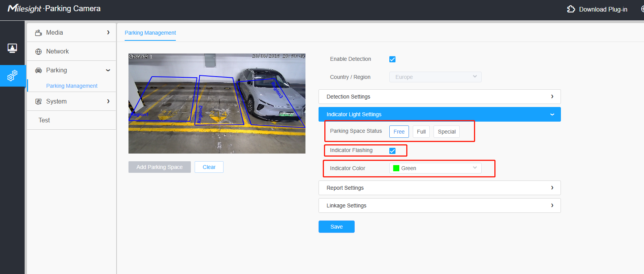Click the green indicator color swatch
This screenshot has width=644, height=274.
coord(396,168)
